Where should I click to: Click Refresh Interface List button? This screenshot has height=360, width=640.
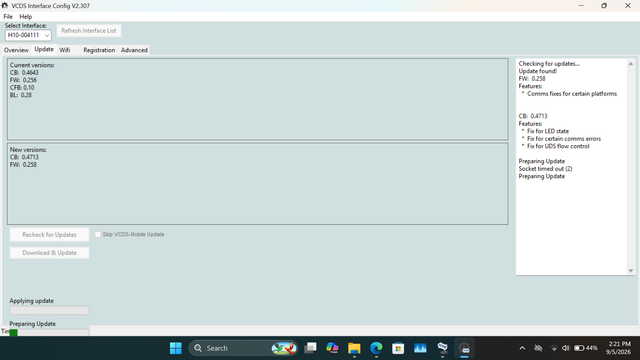[89, 31]
